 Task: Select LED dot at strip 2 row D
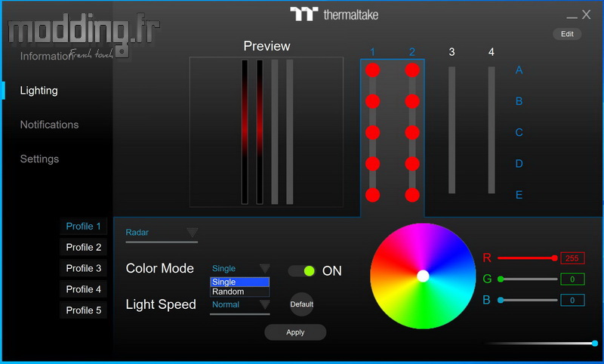412,164
